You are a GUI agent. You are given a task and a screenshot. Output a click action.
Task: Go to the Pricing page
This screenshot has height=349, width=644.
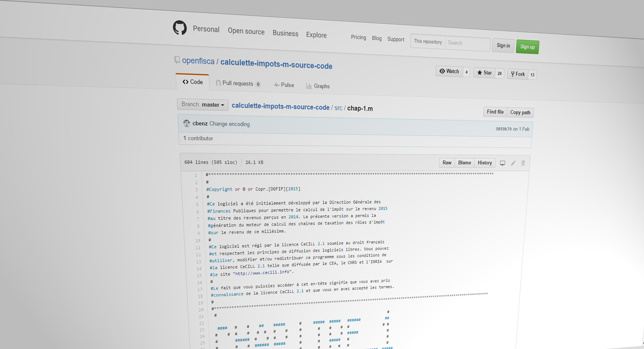[x=359, y=37]
